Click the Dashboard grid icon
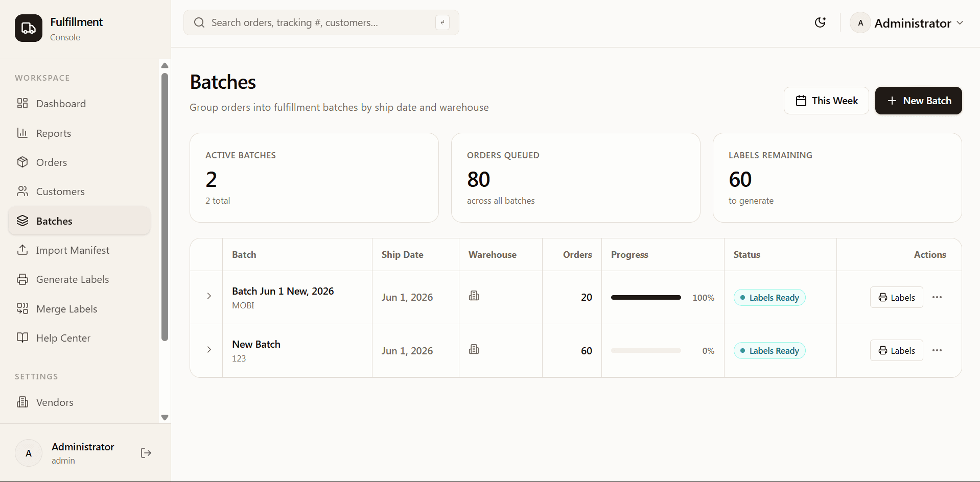Image resolution: width=980 pixels, height=482 pixels. [x=22, y=104]
